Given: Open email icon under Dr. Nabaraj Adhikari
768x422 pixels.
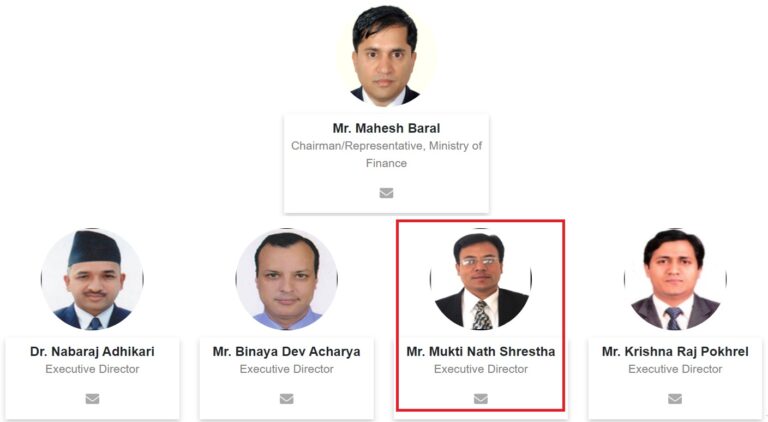Looking at the screenshot, I should tap(92, 399).
